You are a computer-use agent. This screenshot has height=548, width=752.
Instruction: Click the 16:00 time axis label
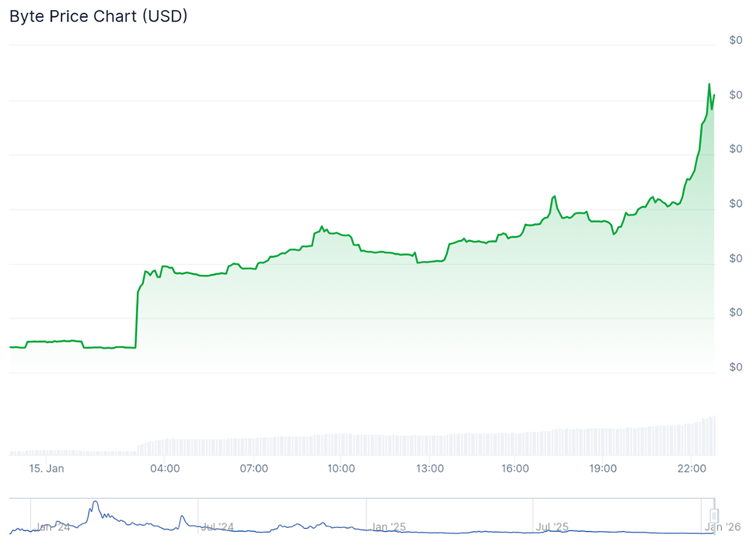coord(516,468)
